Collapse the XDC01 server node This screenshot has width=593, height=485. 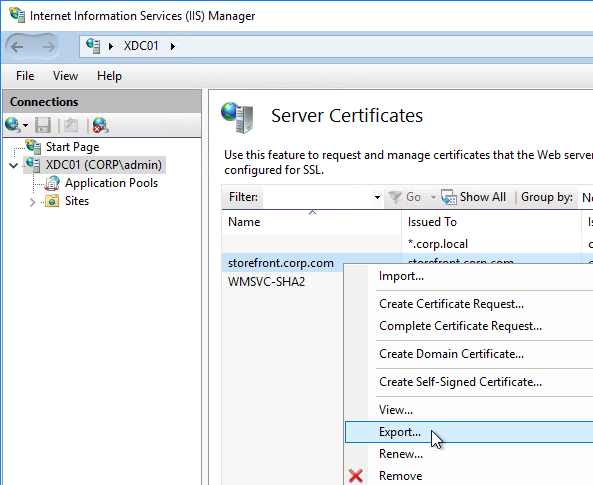[14, 165]
